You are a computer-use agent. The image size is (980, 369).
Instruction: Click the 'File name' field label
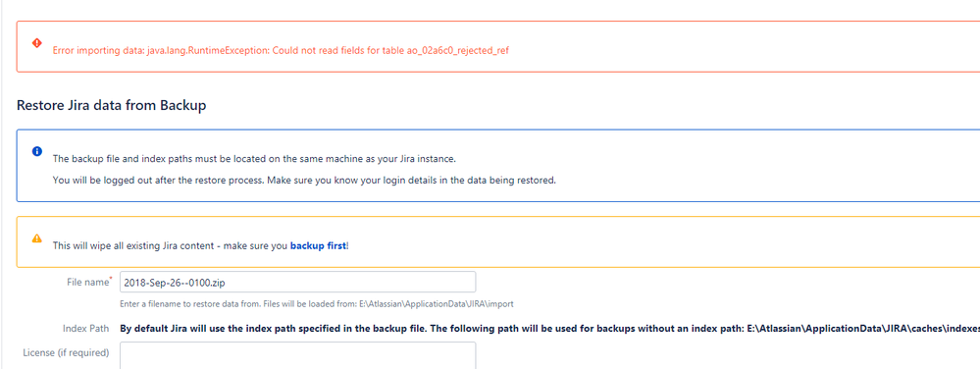[x=88, y=282]
